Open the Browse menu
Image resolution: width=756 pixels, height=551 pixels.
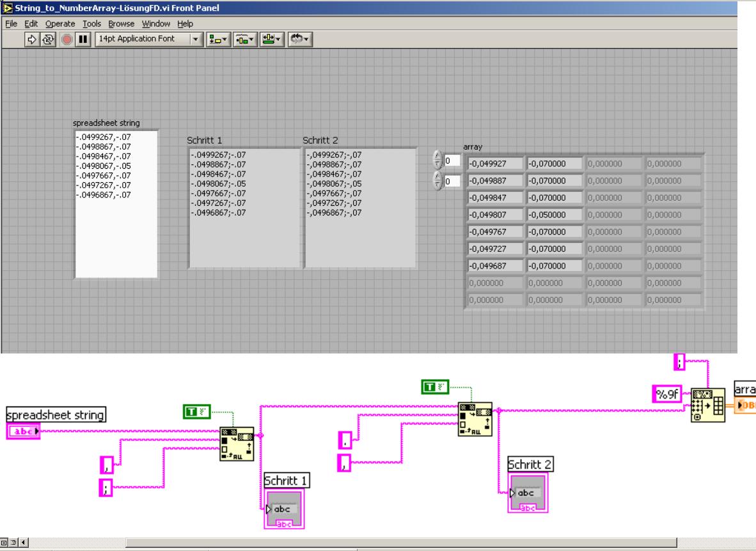click(x=120, y=24)
